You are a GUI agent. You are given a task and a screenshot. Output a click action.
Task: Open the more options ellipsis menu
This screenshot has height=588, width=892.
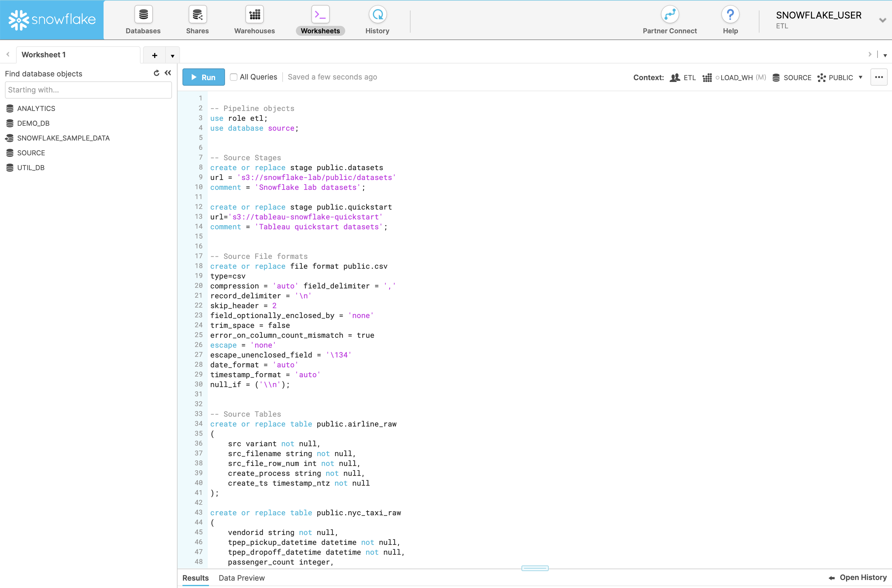click(x=878, y=77)
